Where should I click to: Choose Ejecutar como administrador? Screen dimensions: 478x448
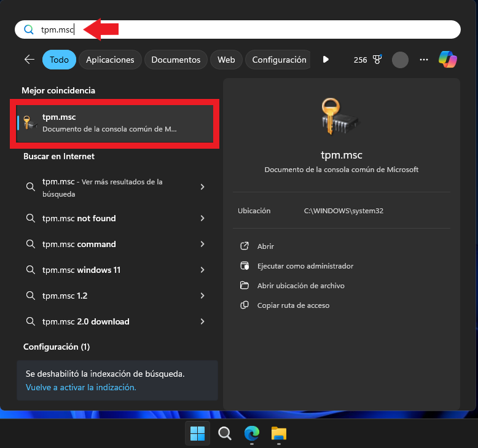pyautogui.click(x=305, y=266)
